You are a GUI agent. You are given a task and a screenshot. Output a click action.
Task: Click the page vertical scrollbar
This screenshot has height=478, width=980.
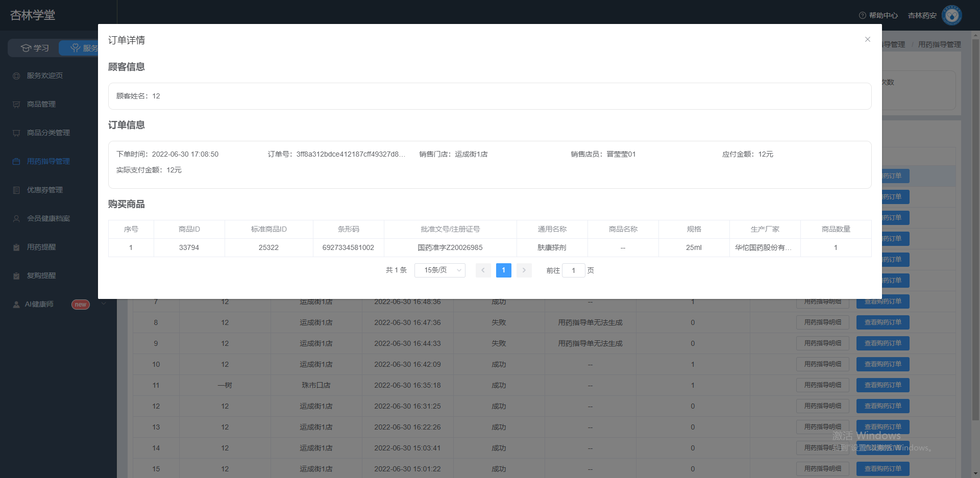(x=975, y=229)
